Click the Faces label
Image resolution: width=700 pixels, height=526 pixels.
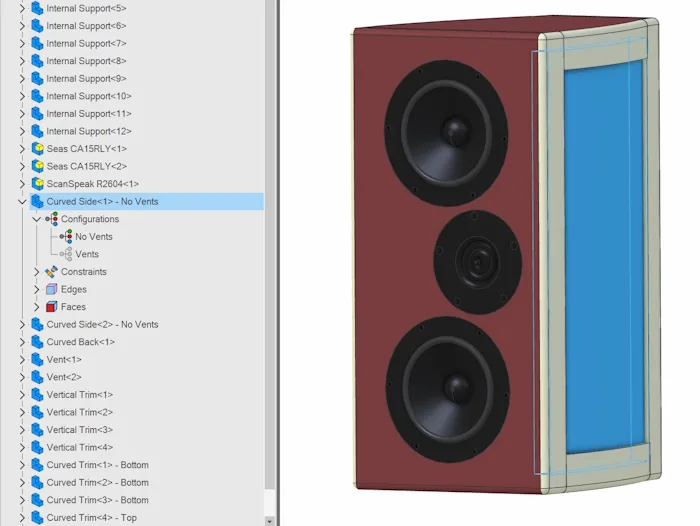click(x=73, y=307)
